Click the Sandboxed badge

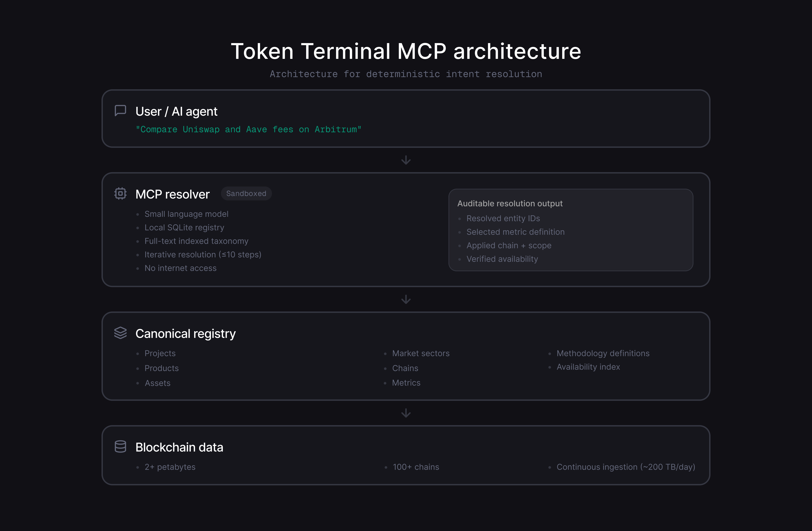(246, 193)
